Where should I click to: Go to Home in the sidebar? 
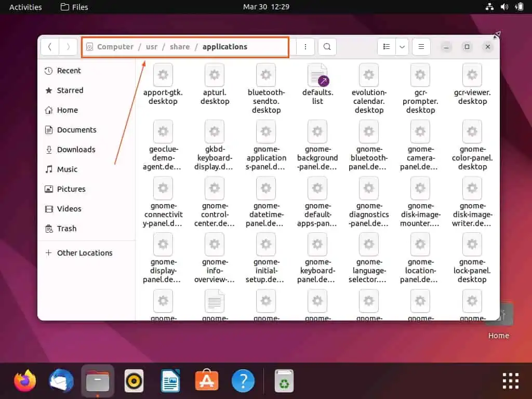[x=87, y=110]
